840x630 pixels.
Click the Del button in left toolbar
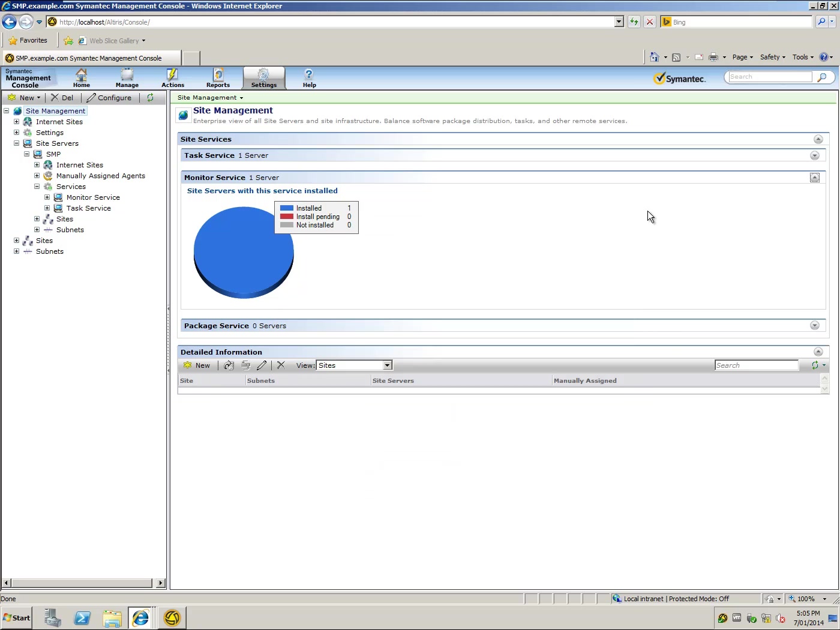(62, 97)
